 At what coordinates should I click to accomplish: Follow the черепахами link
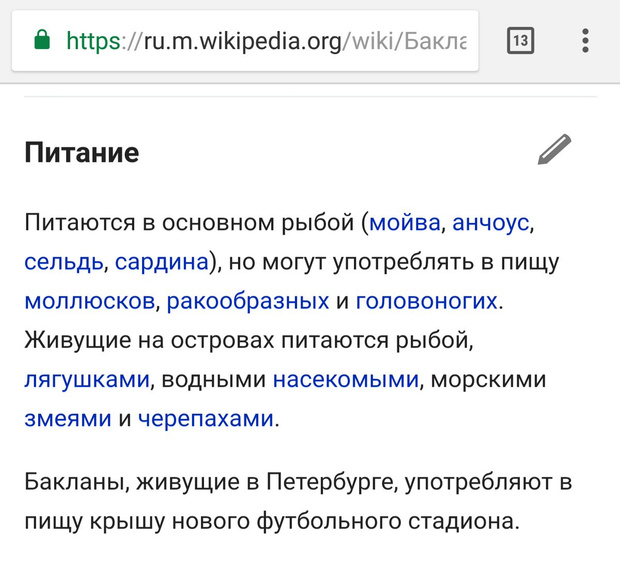pyautogui.click(x=205, y=419)
